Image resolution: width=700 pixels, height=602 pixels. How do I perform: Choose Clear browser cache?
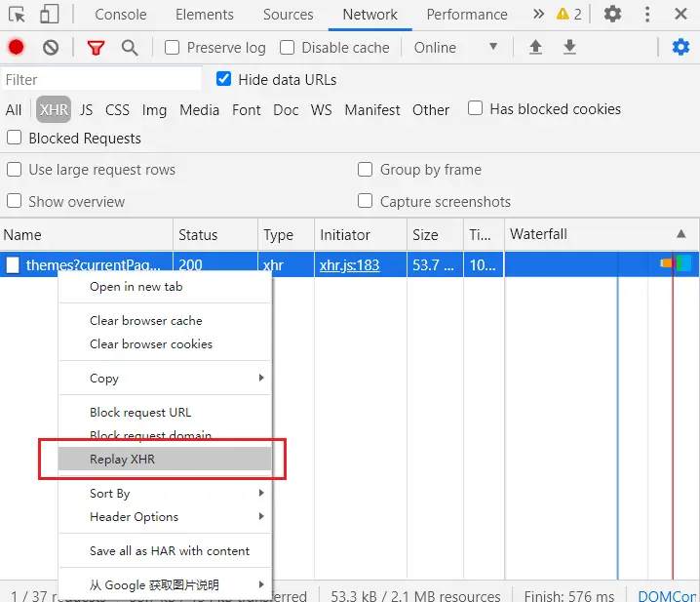pos(165,320)
